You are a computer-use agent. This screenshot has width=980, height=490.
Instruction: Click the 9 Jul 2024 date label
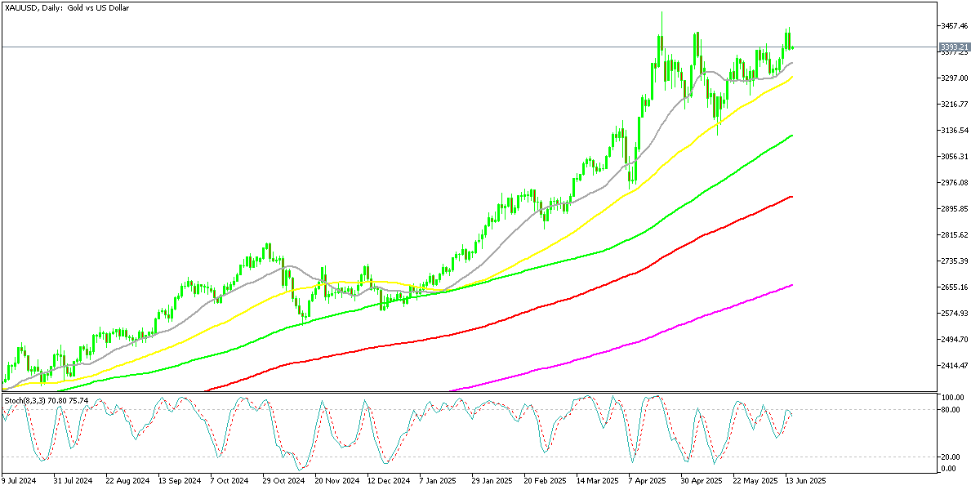(20, 479)
